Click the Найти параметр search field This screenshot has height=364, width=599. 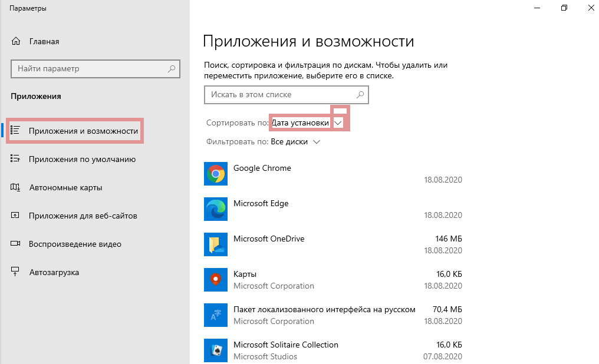click(88, 69)
